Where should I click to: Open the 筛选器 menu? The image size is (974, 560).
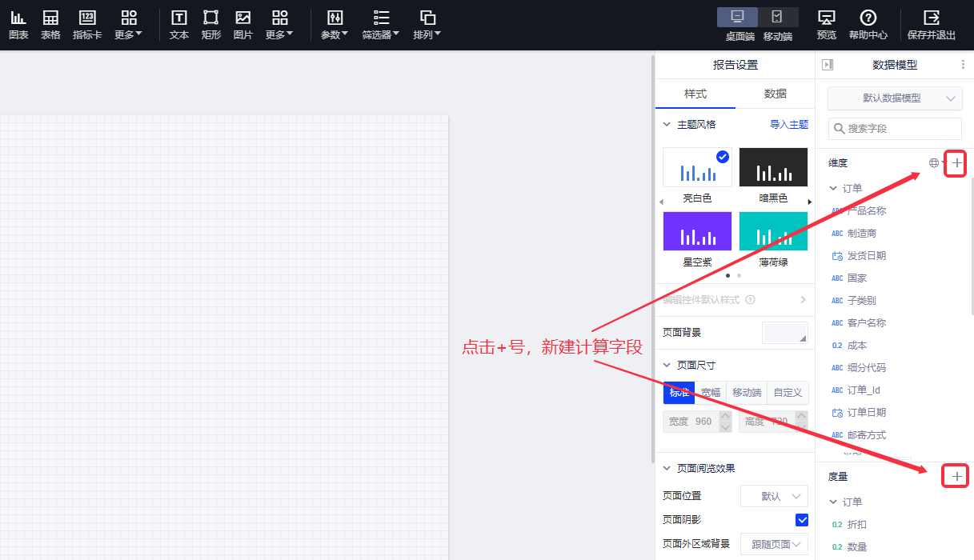click(x=381, y=24)
